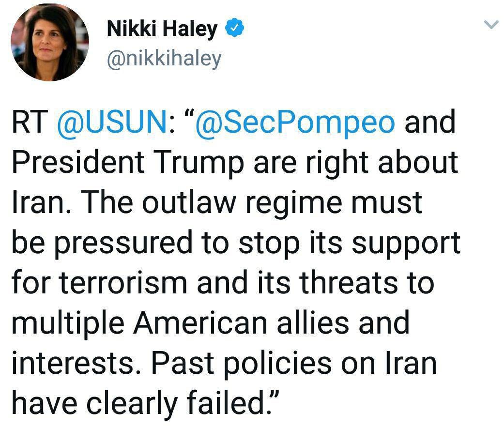The image size is (504, 428).
Task: Click the line starting 'be pressured'
Action: coord(234,243)
